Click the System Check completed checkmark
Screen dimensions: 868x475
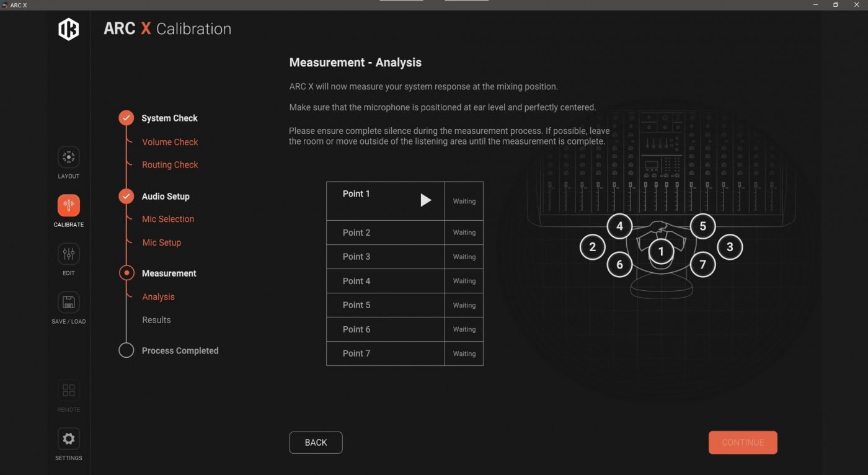tap(126, 118)
